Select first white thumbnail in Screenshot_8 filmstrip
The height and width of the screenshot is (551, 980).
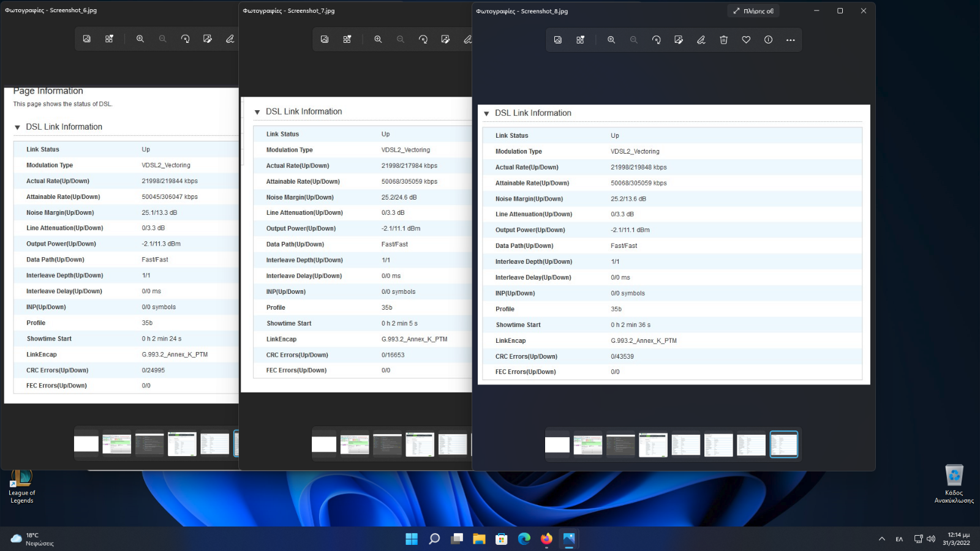click(557, 444)
